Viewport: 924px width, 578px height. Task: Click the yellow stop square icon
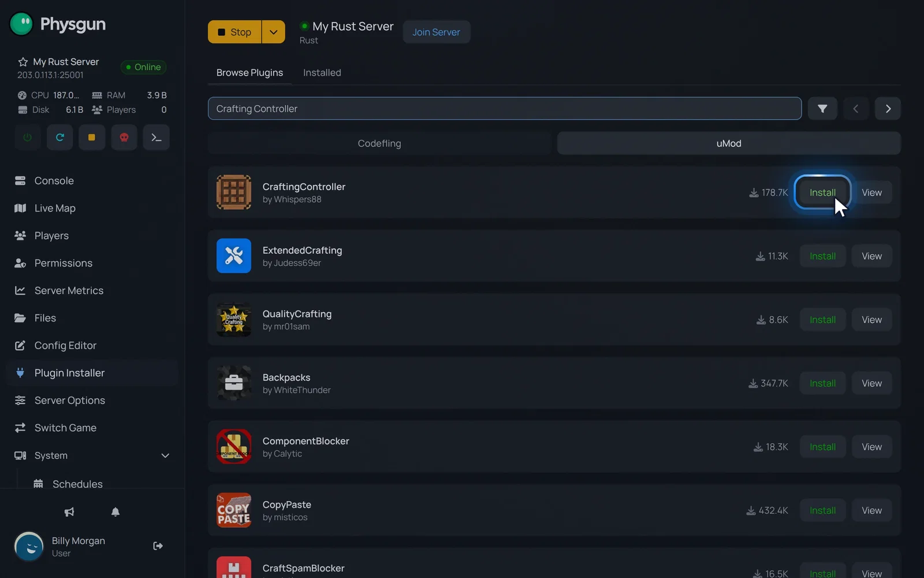point(92,138)
